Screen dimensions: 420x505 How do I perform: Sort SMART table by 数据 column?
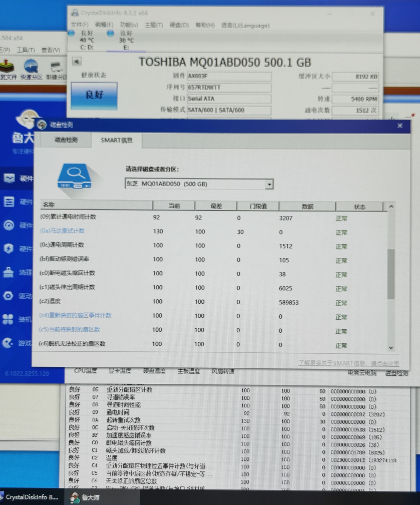pos(307,207)
